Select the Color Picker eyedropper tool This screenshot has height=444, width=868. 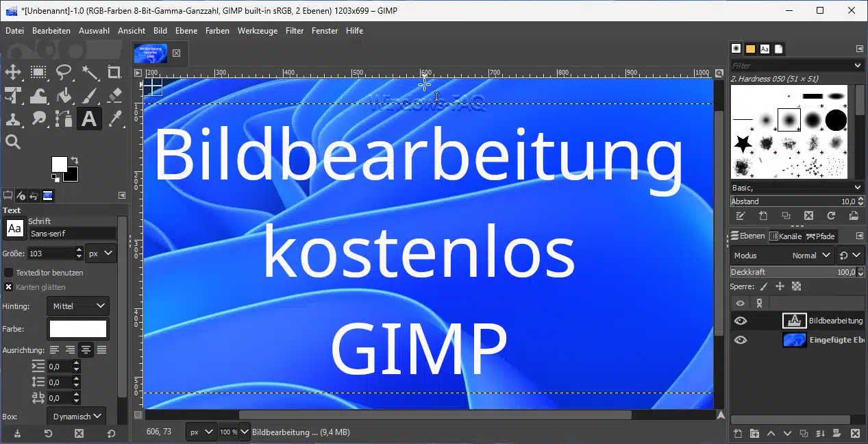click(114, 119)
